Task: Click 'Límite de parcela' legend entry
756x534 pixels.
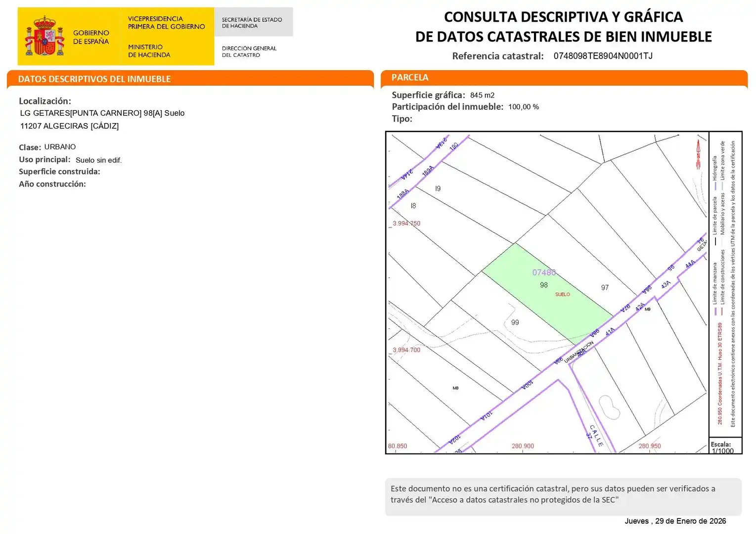Action: [x=715, y=221]
